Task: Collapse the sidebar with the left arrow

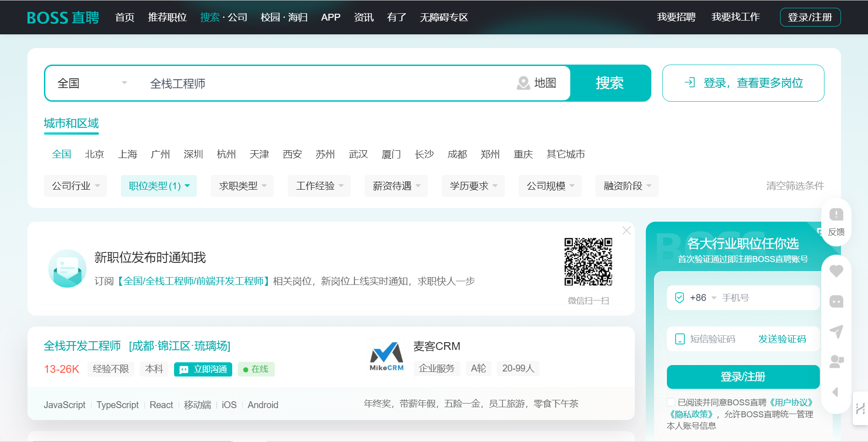Action: [835, 392]
